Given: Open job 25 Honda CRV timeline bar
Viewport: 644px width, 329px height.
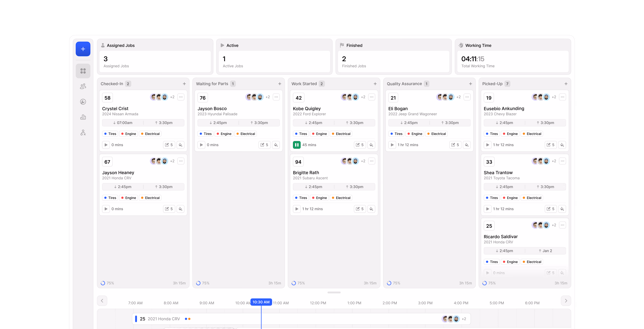Looking at the screenshot, I should tap(301, 319).
